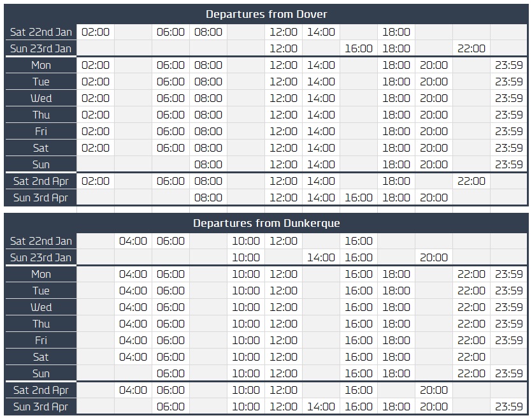Pick the 04:00 Dunkerque sailing on Sat 22nd Jan
The height and width of the screenshot is (418, 532).
pos(133,241)
